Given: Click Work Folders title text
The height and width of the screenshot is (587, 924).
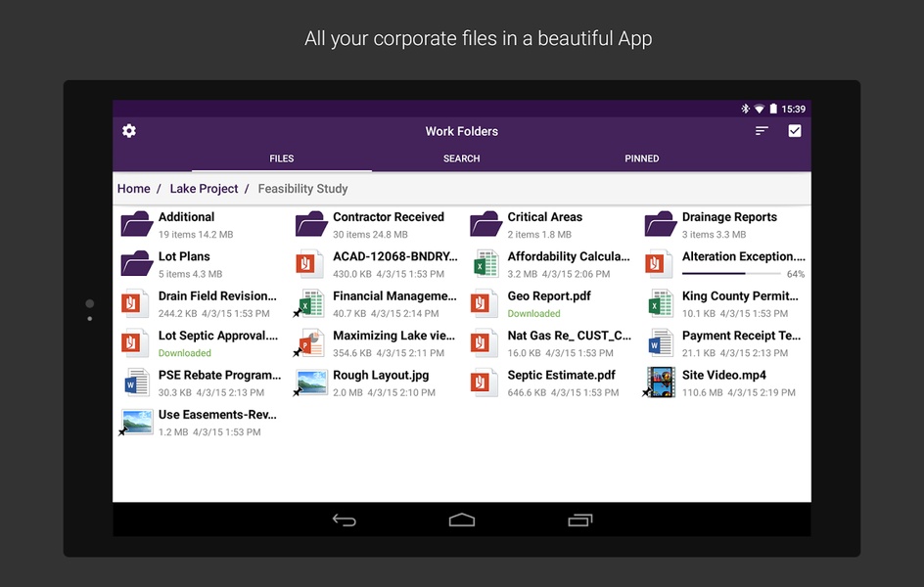Looking at the screenshot, I should [x=461, y=131].
